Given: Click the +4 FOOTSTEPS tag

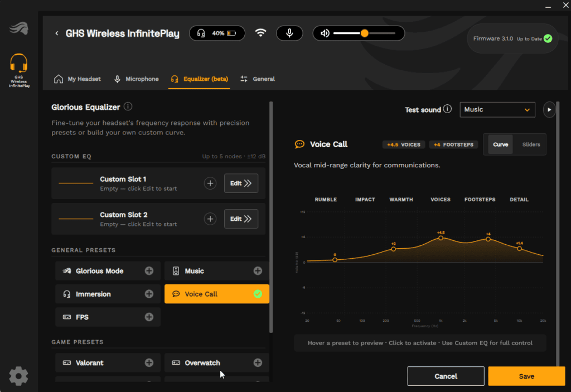Looking at the screenshot, I should point(453,144).
